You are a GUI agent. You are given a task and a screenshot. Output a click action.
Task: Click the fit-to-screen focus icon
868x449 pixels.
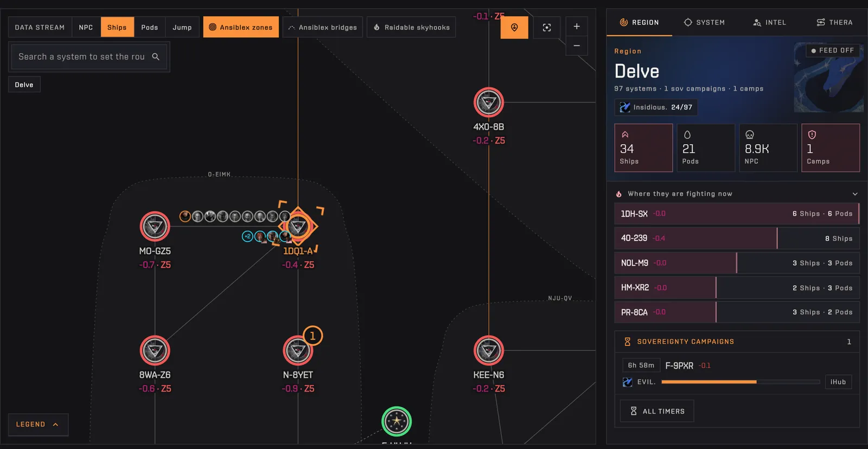547,27
